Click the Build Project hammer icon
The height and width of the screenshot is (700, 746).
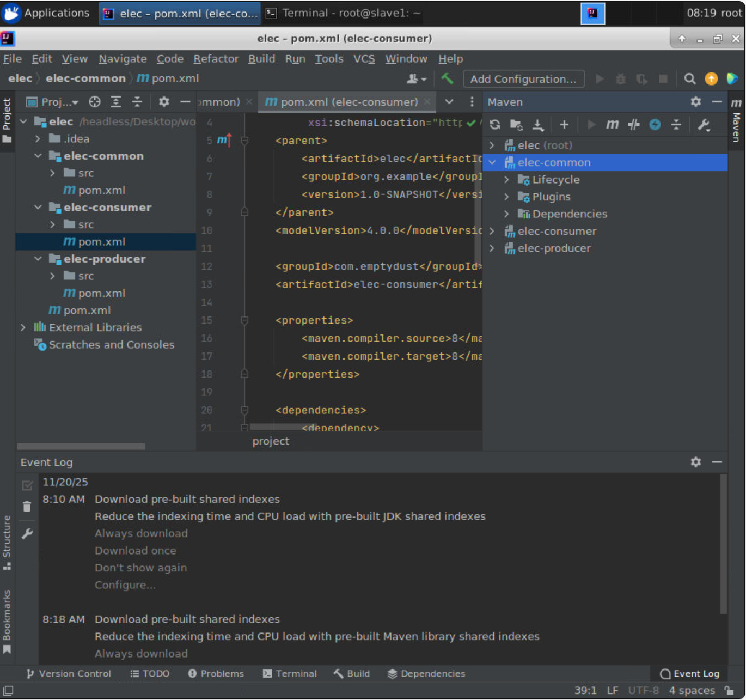[x=447, y=78]
